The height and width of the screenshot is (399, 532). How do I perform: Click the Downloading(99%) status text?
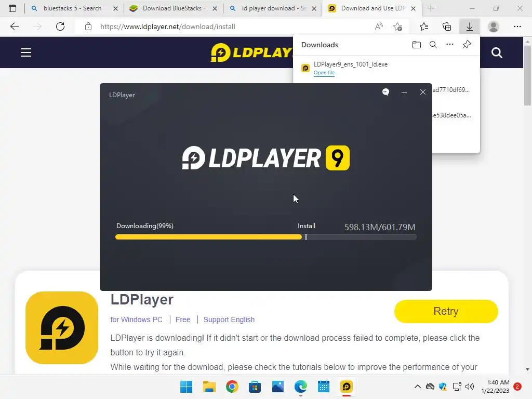point(145,226)
